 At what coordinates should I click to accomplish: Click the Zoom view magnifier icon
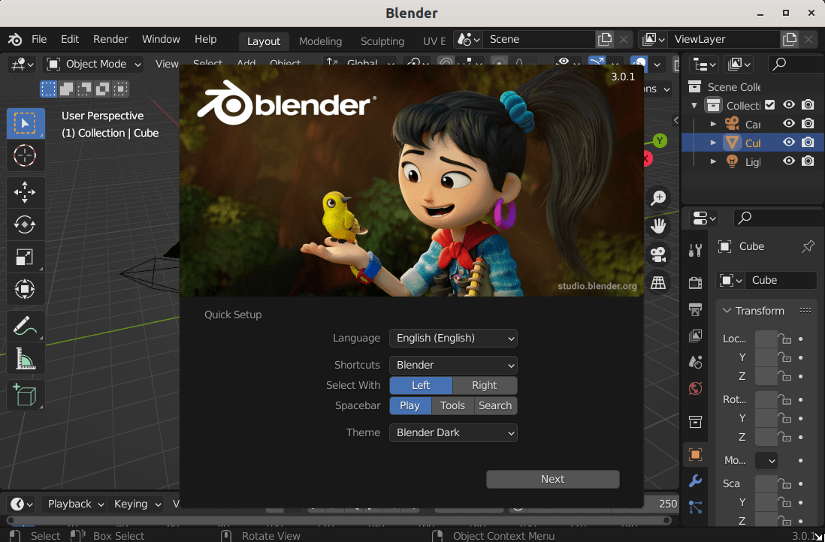(658, 198)
